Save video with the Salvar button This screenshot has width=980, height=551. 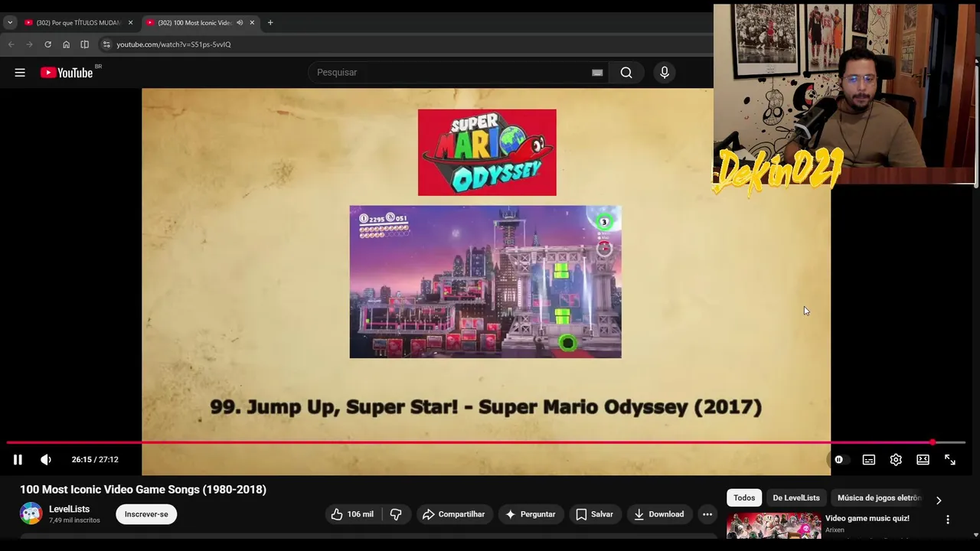[594, 514]
